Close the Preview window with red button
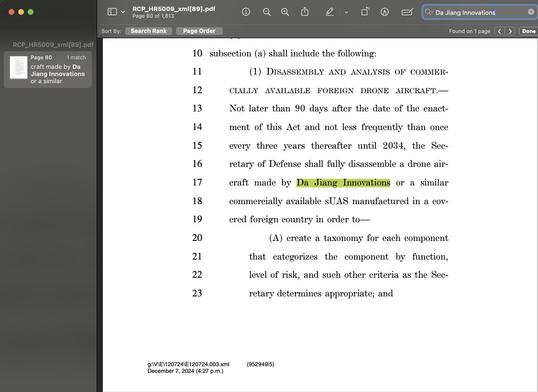 pyautogui.click(x=11, y=12)
